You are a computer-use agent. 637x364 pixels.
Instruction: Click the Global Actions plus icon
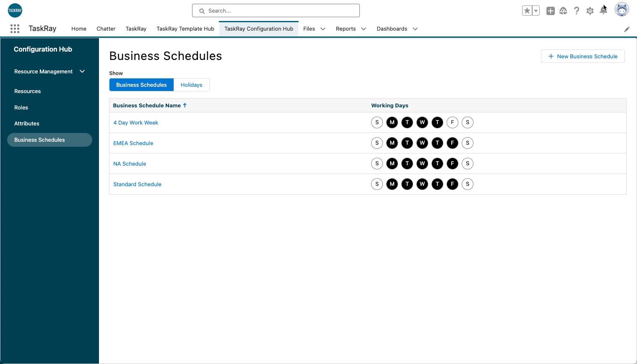551,11
